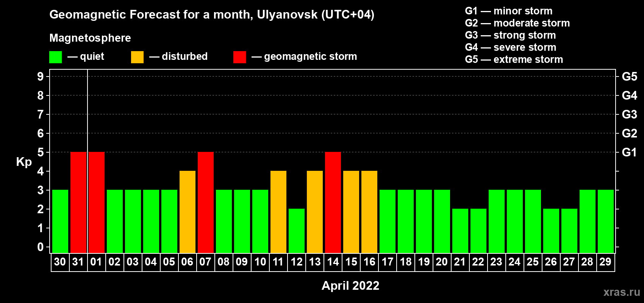Click the date label 18 on axis
The height and width of the screenshot is (303, 644).
click(405, 262)
